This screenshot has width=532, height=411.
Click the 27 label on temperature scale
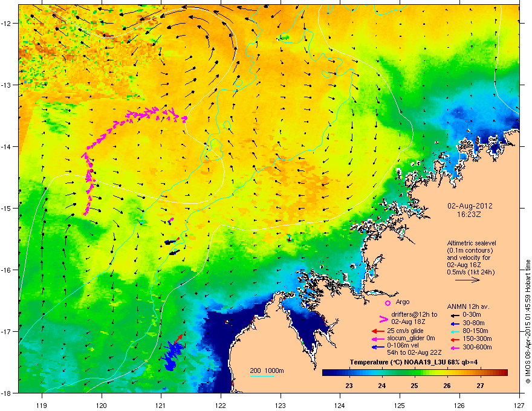click(480, 386)
